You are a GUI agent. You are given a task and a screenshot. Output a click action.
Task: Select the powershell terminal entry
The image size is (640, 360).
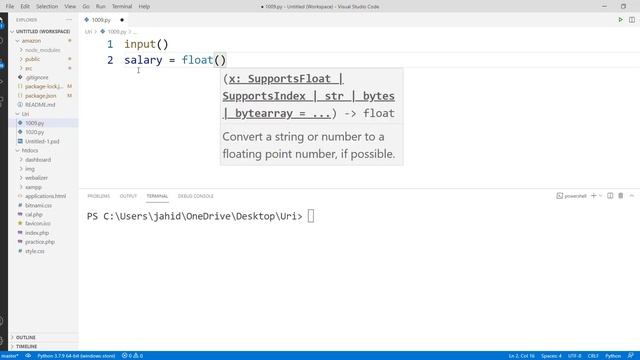(571, 196)
